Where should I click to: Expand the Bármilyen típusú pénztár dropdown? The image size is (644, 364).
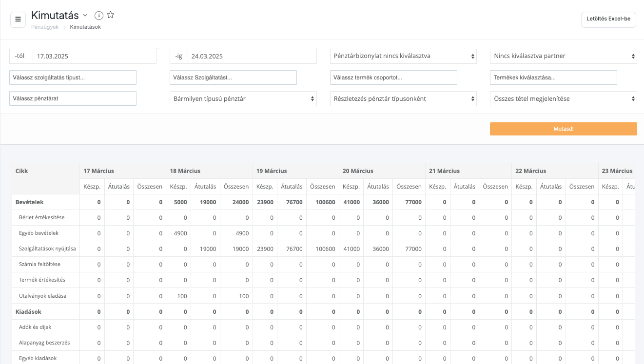243,99
